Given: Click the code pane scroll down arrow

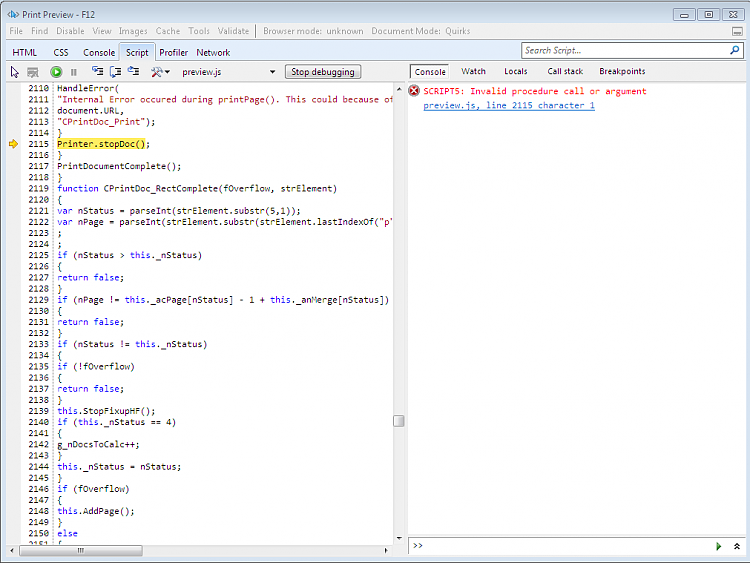Looking at the screenshot, I should pyautogui.click(x=399, y=538).
